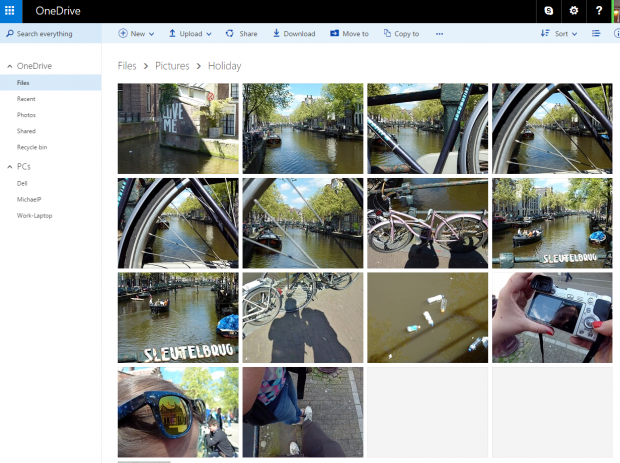The height and width of the screenshot is (463, 620).
Task: Open the app launcher grid icon
Action: 10,11
